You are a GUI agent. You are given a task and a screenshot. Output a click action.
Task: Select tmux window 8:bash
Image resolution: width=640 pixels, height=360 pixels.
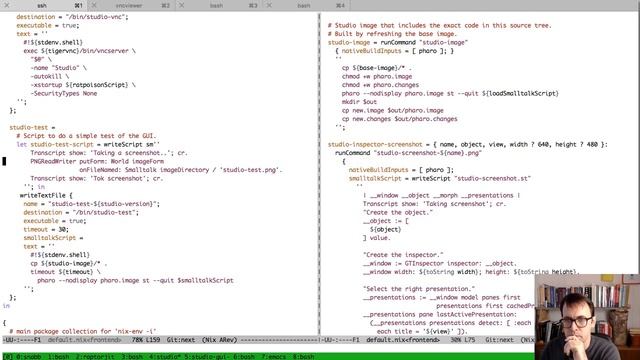coord(304,356)
